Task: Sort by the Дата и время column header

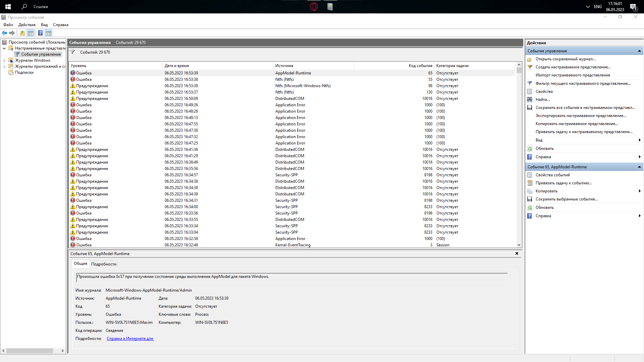Action: point(218,66)
